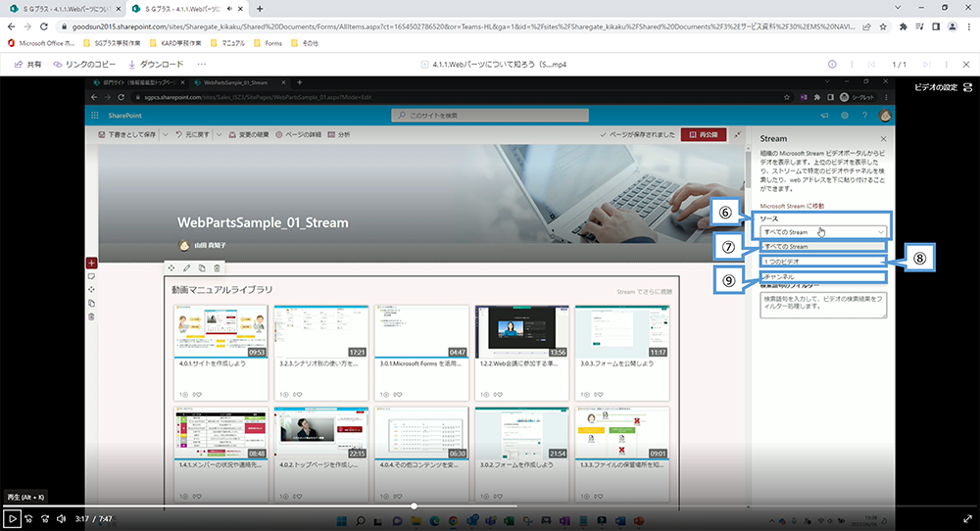The width and height of the screenshot is (980, 531).
Task: Edit the web part with pencil icon
Action: click(x=186, y=268)
